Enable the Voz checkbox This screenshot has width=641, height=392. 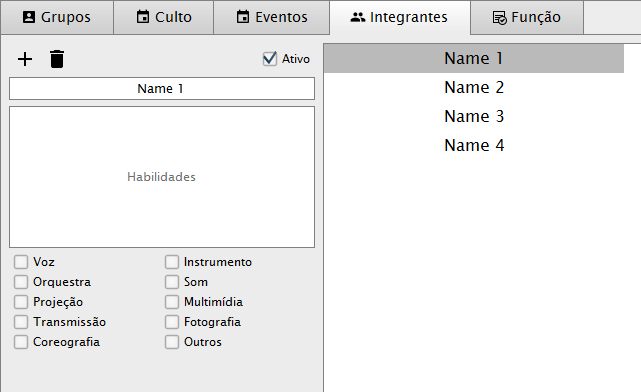click(21, 262)
